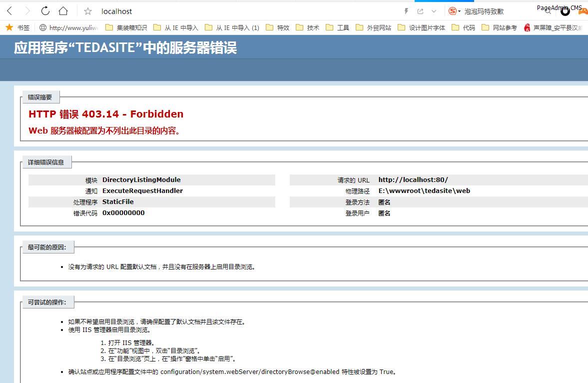This screenshot has height=383, width=588.
Task: Expand the address bar dropdown chevron
Action: tap(434, 11)
